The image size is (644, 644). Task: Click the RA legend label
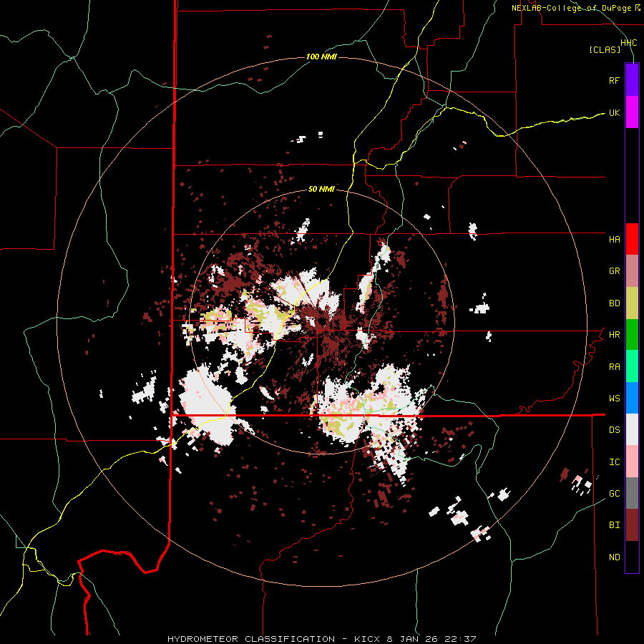click(614, 367)
